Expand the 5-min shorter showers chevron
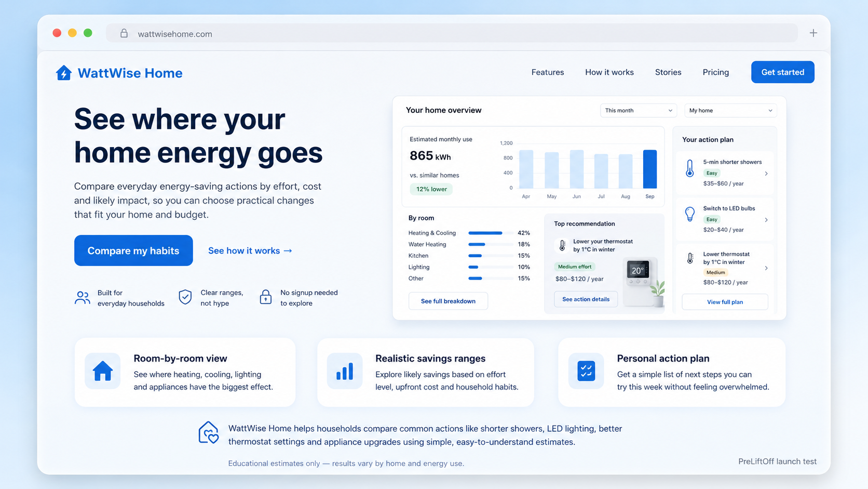This screenshot has width=868, height=489. [766, 174]
